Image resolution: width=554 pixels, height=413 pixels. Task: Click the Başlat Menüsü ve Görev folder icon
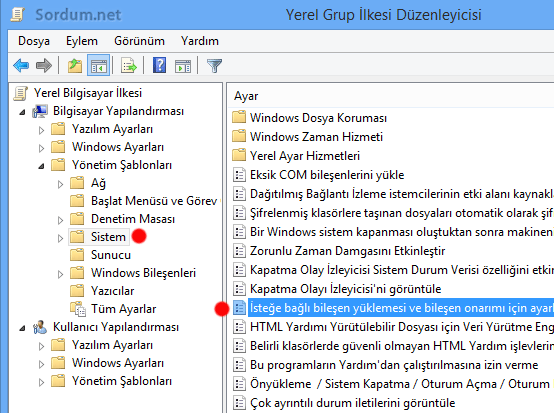[77, 201]
